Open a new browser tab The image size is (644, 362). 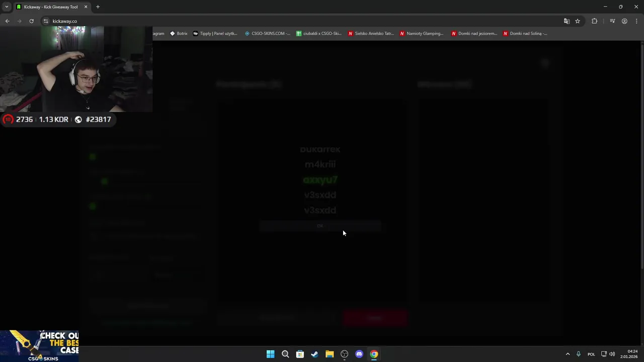coord(98,7)
